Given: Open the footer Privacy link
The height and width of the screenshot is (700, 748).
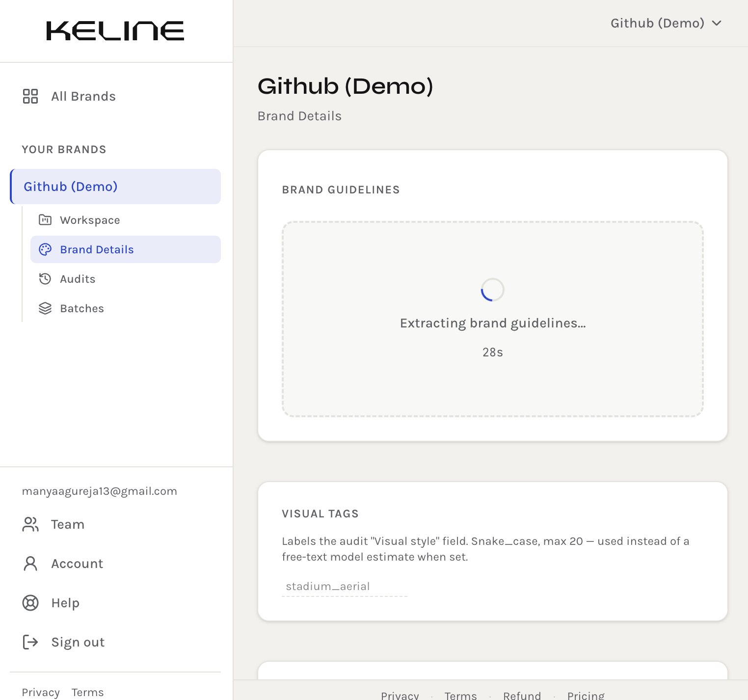Looking at the screenshot, I should pos(400,695).
